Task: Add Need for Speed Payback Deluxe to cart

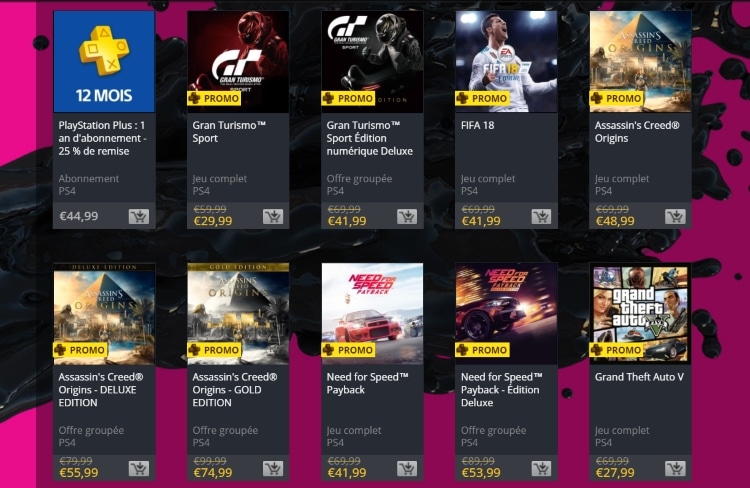Action: [x=541, y=468]
